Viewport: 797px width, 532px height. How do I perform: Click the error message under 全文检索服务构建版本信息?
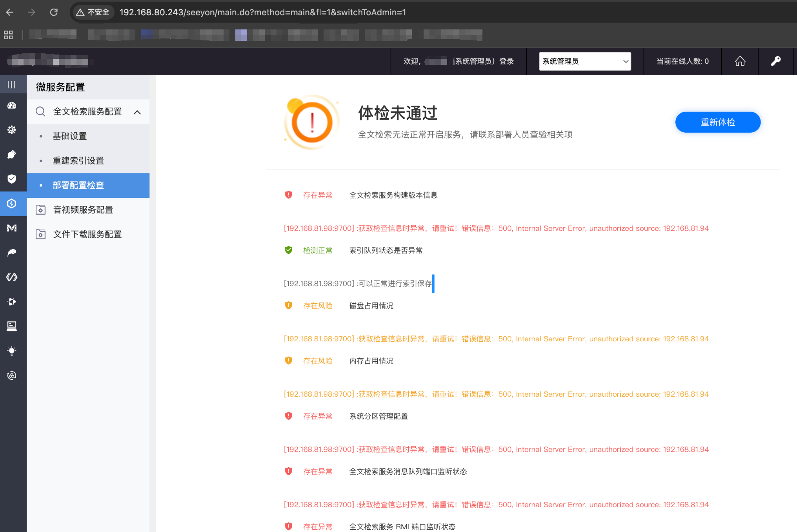496,228
